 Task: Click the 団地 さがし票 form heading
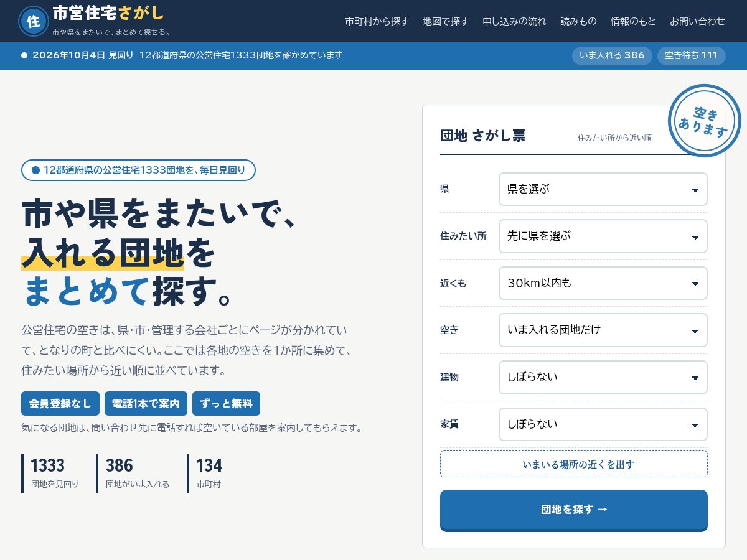point(482,136)
